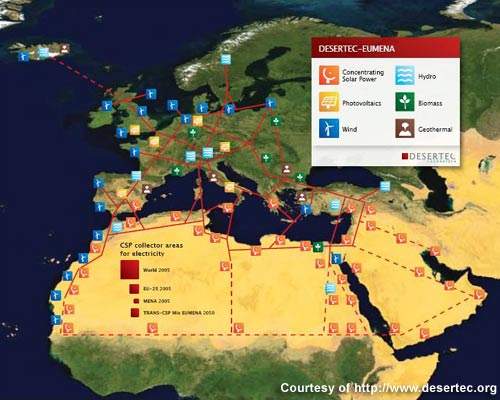Screen dimensions: 500x400
Task: Click the DESERTEC Foundation logo
Action: tap(429, 157)
